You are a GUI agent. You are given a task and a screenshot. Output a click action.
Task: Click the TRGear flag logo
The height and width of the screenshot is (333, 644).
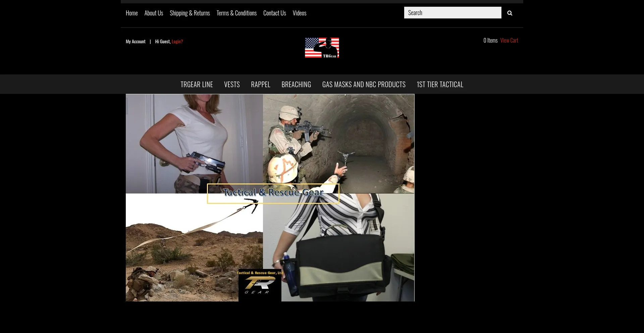point(322,48)
